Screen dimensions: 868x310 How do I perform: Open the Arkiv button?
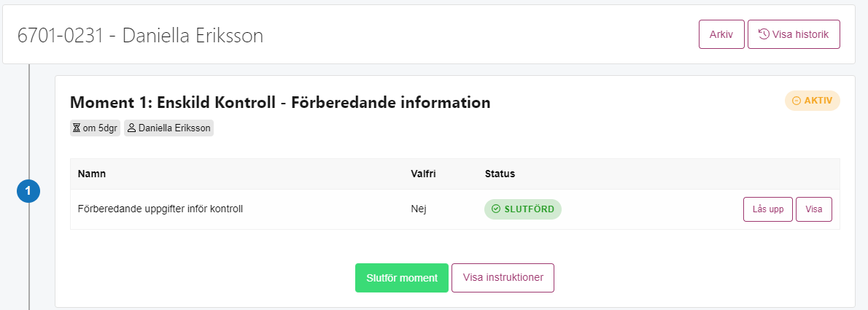tap(721, 34)
